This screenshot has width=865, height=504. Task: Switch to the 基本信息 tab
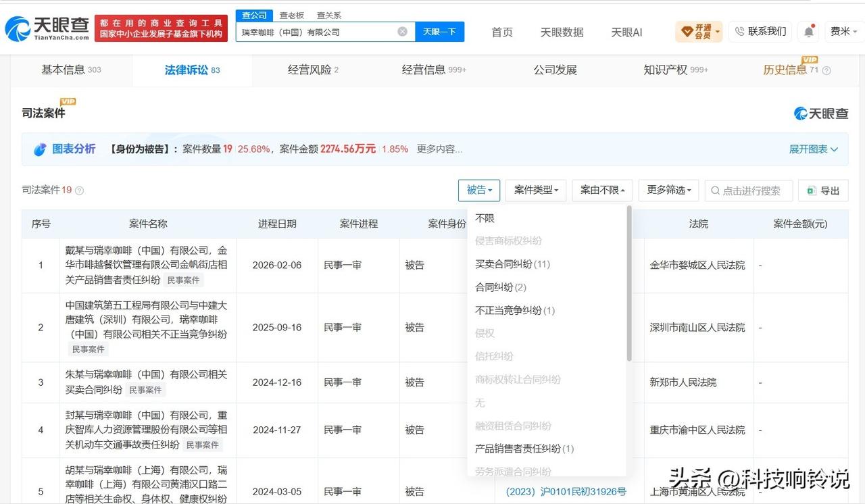(71, 70)
